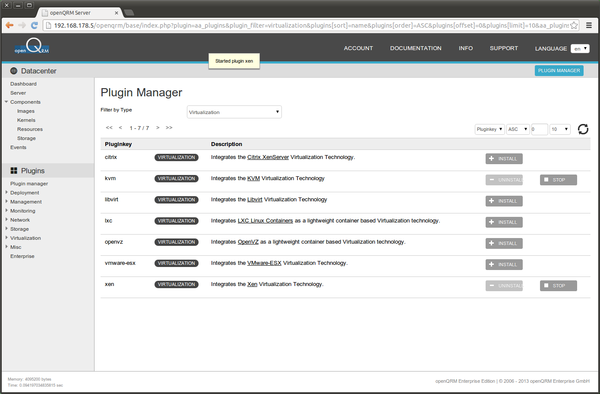
Task: Go to next page with single right arrow
Action: [x=158, y=128]
